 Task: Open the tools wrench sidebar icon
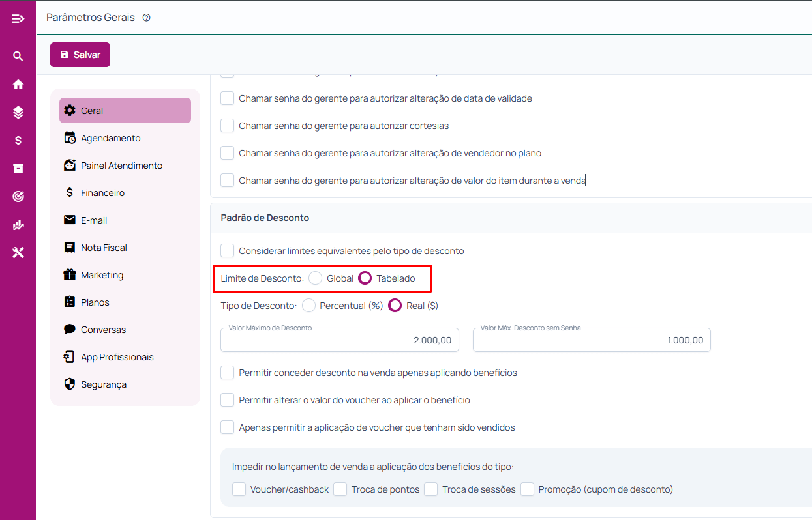(18, 252)
